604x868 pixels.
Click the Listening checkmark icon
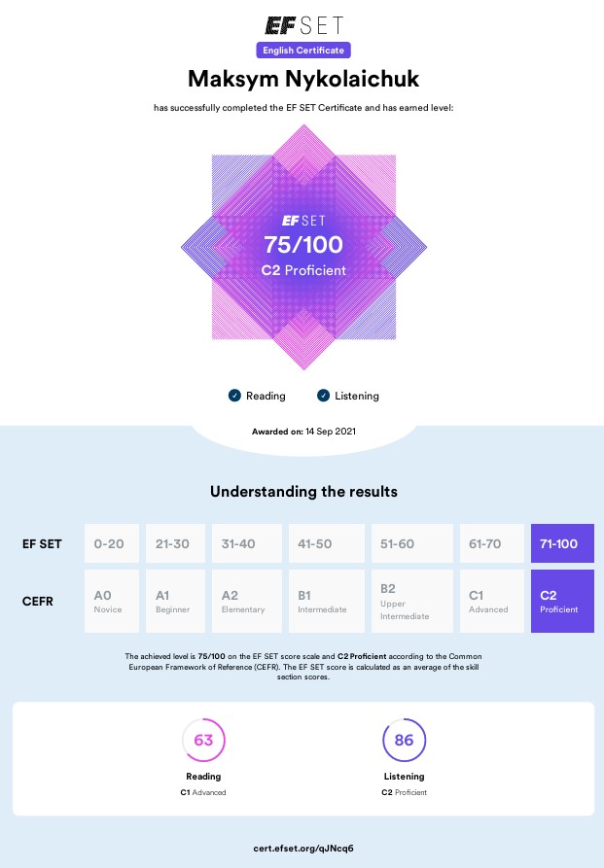[x=324, y=396]
